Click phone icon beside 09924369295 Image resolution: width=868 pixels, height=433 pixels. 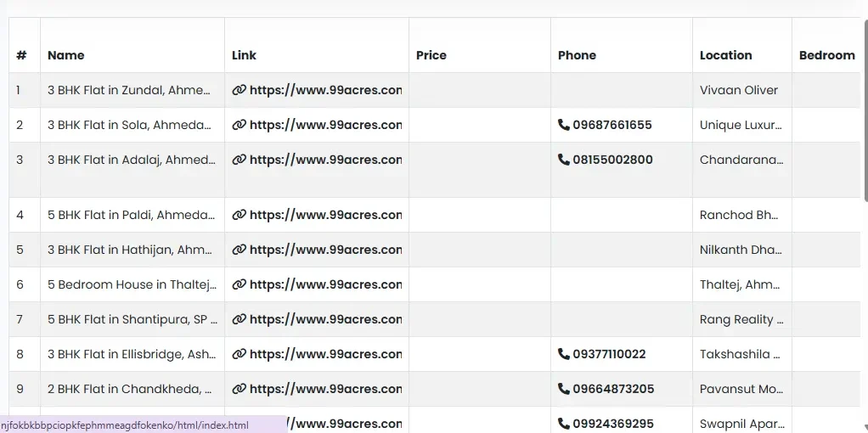pyautogui.click(x=564, y=424)
